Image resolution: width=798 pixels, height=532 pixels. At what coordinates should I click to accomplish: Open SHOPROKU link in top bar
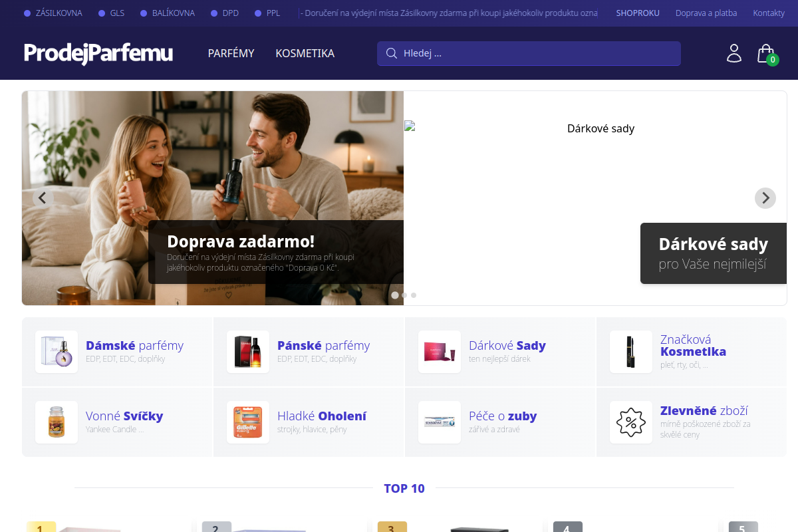point(638,13)
